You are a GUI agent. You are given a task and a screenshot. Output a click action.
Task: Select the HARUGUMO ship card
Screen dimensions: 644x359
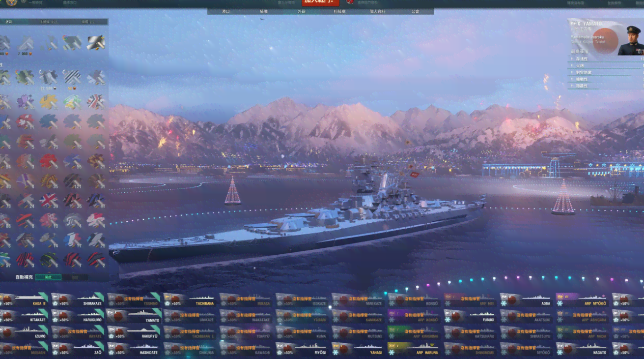(x=78, y=316)
